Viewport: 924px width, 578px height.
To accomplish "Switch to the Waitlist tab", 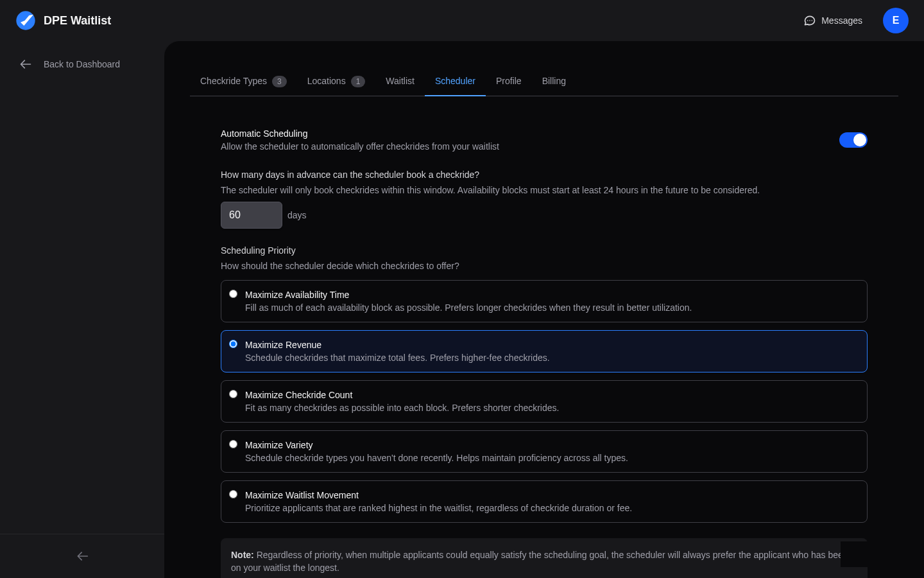I will 400,81.
